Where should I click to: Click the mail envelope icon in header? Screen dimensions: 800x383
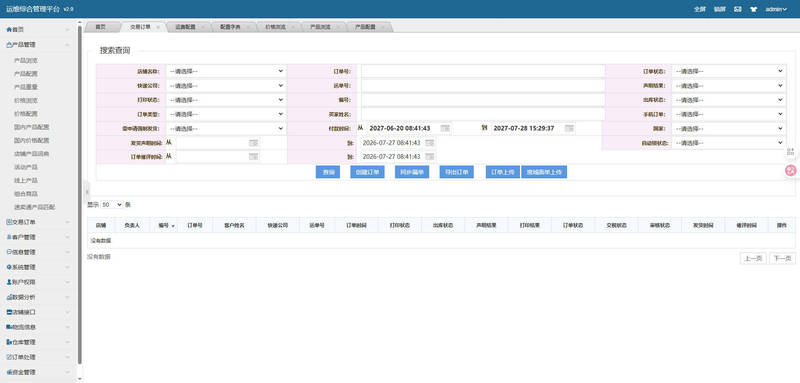tap(738, 9)
